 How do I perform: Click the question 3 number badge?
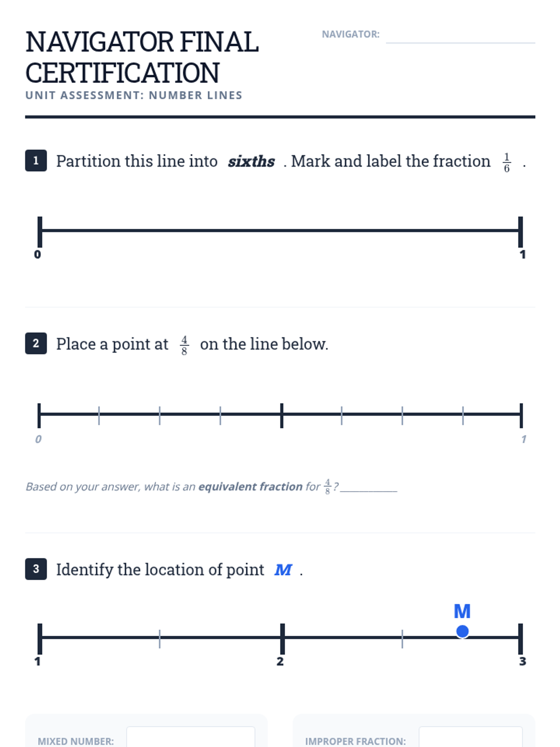(x=36, y=569)
